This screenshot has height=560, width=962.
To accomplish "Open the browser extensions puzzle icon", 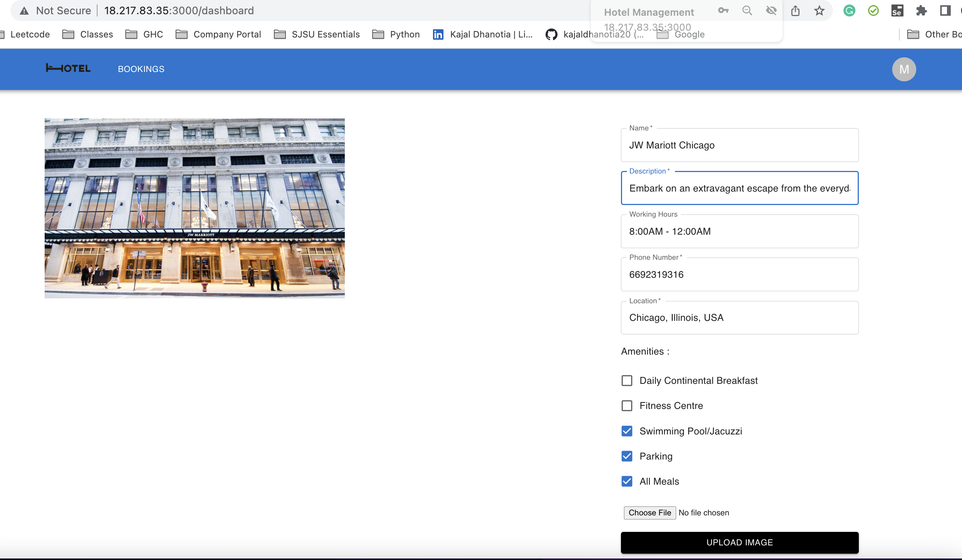I will [921, 10].
